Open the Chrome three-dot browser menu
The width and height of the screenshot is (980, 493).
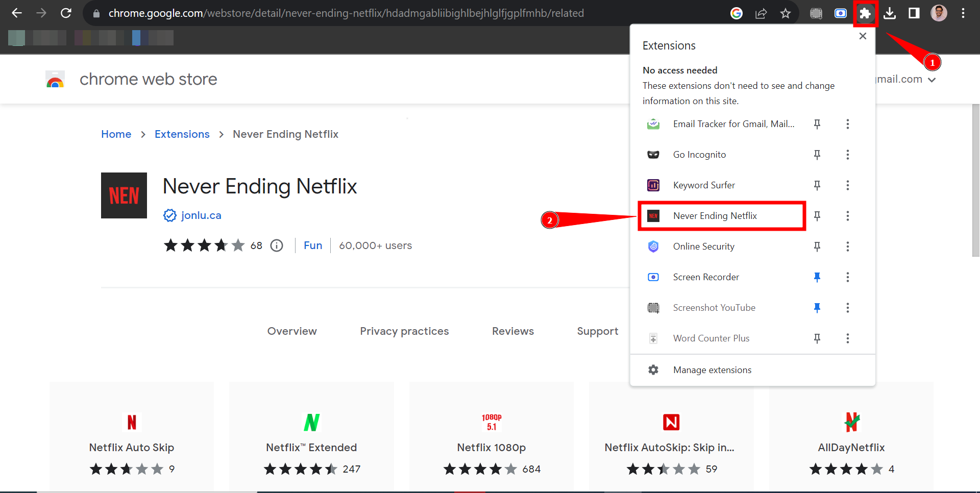click(963, 13)
